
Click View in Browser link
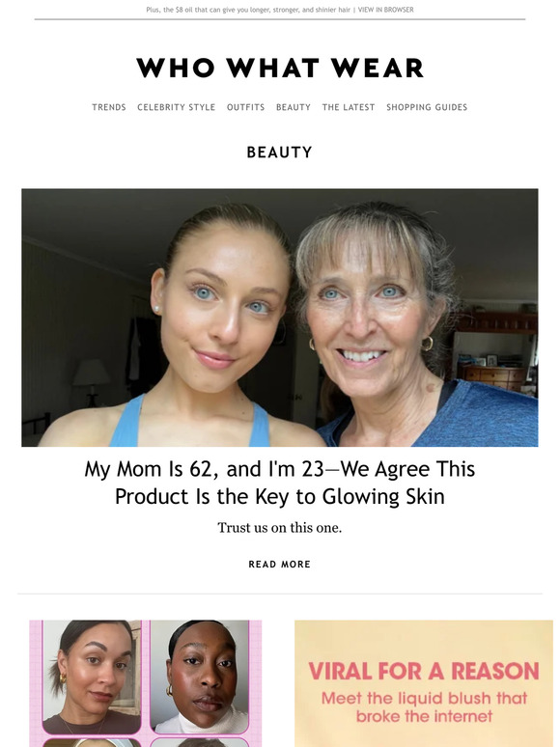coord(385,10)
